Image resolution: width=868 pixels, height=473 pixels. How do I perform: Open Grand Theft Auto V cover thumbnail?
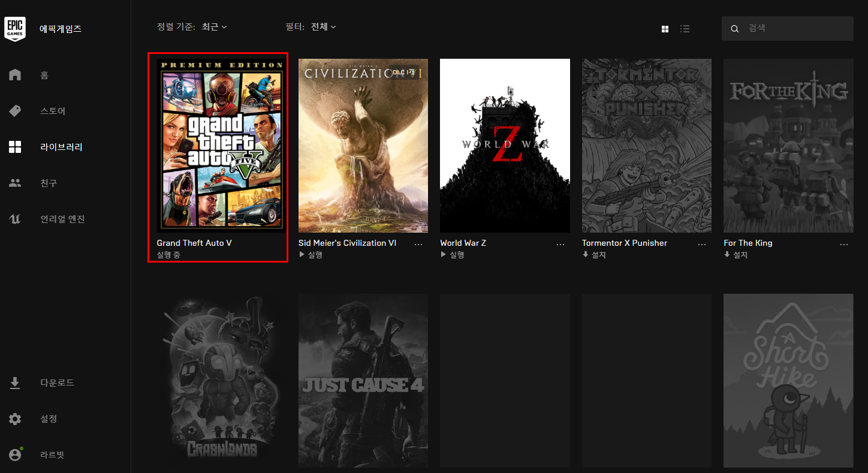click(222, 146)
